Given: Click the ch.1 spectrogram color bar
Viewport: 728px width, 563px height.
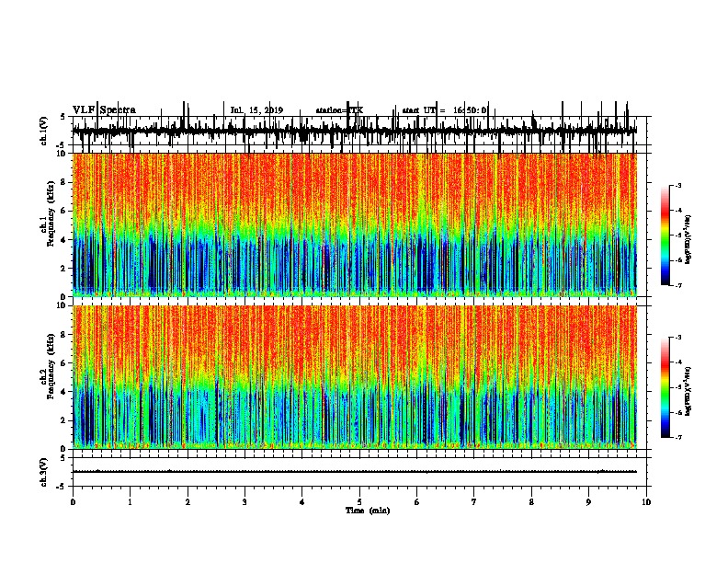Looking at the screenshot, I should (665, 236).
